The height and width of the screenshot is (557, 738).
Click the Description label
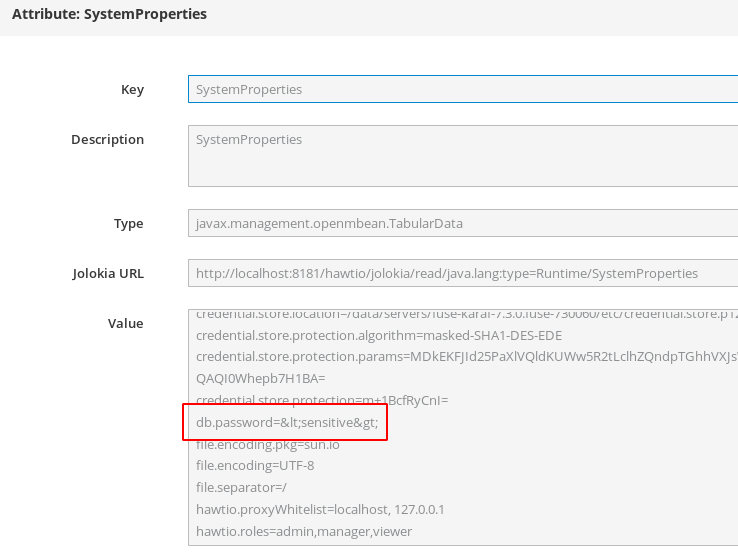107,140
